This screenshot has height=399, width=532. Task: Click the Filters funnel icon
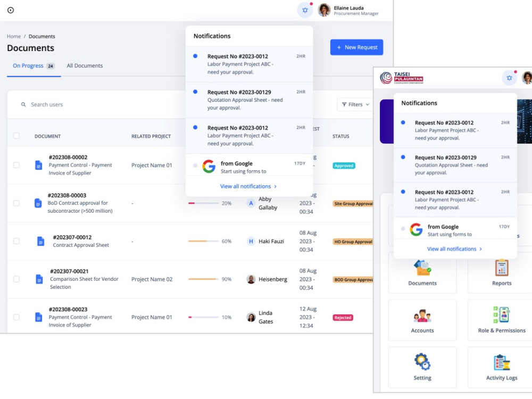point(344,104)
